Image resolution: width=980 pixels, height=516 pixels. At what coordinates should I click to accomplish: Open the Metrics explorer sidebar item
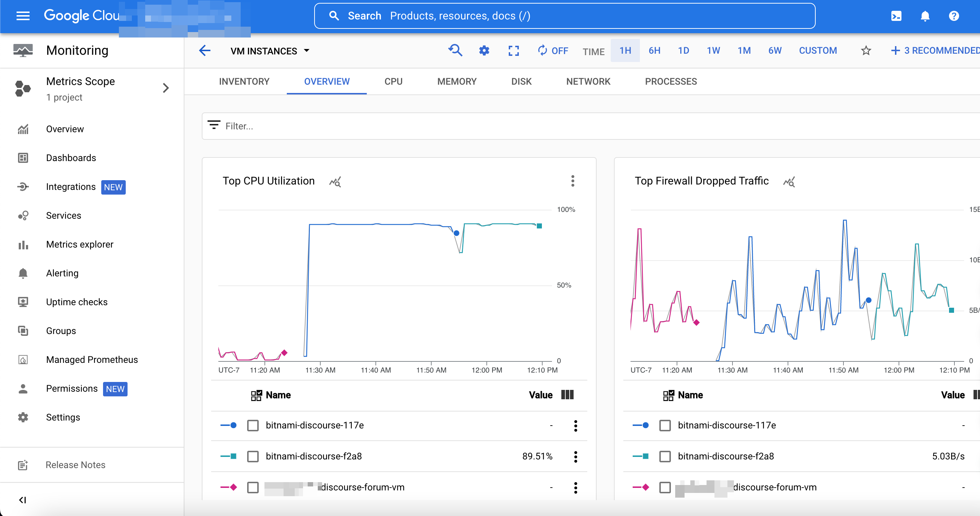click(80, 244)
